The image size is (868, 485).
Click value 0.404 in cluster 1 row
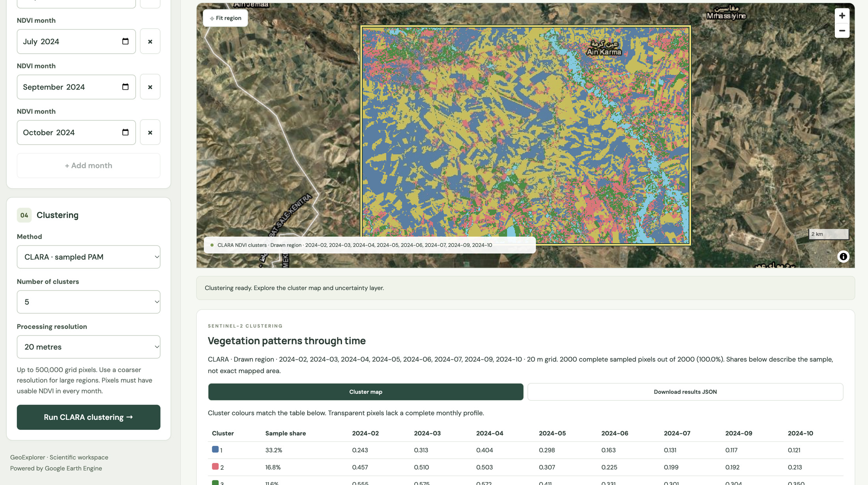pyautogui.click(x=485, y=450)
